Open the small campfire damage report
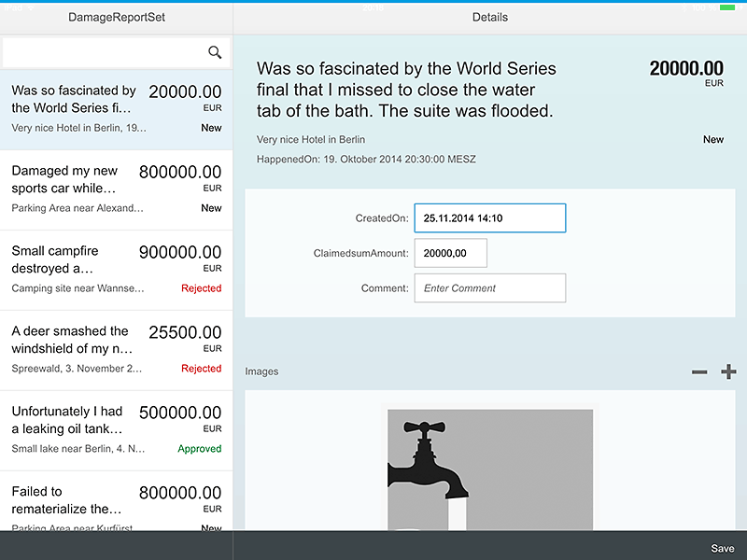The image size is (747, 560). 116,270
